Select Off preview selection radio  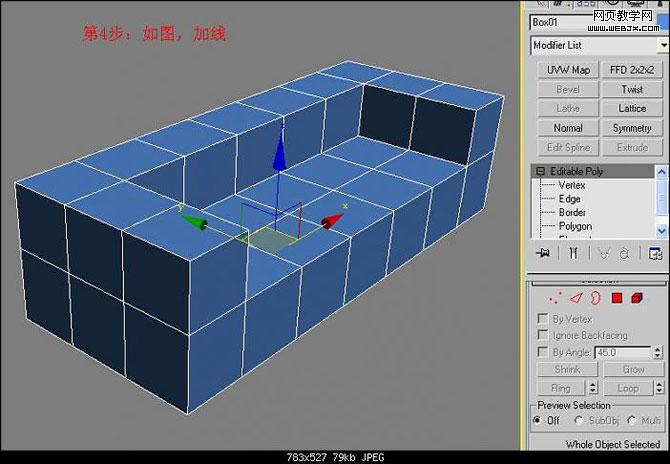tap(538, 420)
